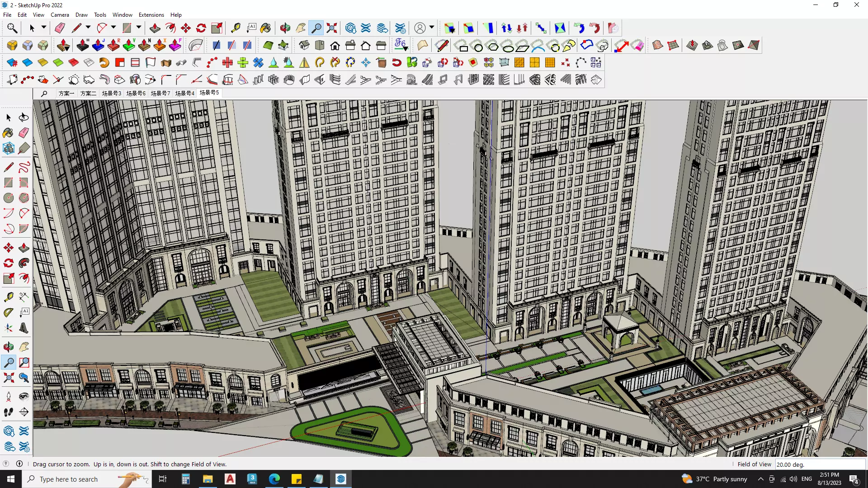Viewport: 868px width, 488px height.
Task: Select the Orbit tool in top toolbar
Action: (x=285, y=28)
